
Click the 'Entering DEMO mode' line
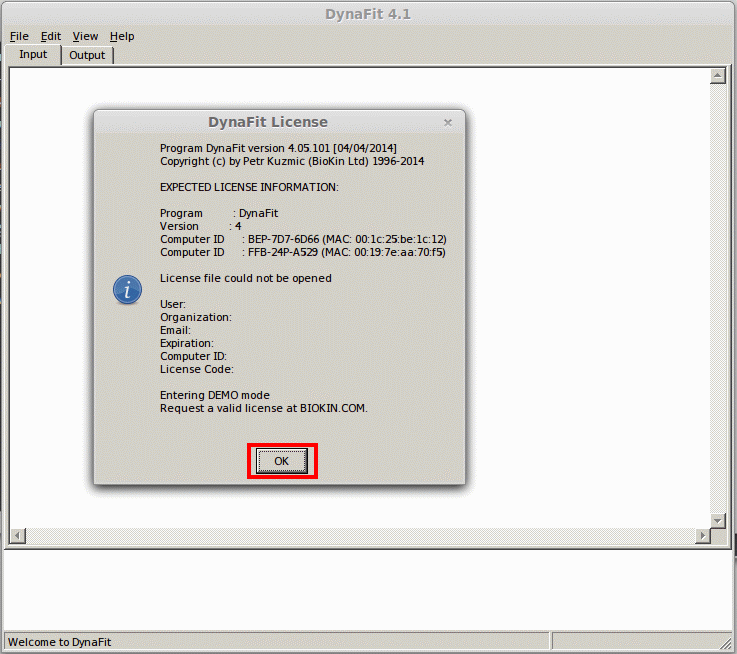(215, 395)
